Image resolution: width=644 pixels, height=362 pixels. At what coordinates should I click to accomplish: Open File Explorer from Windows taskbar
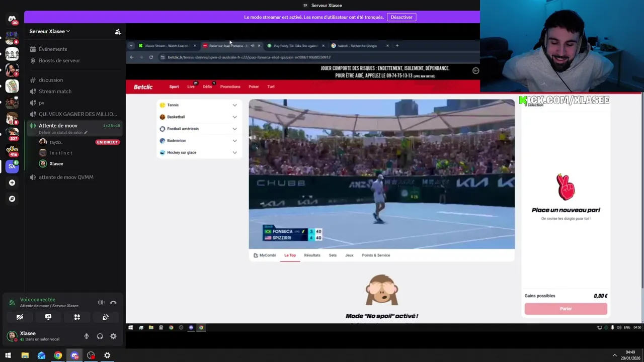point(25,355)
